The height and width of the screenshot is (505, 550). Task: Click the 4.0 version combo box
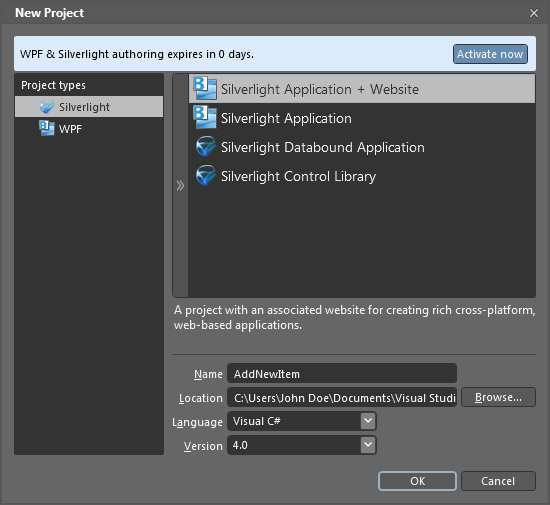click(302, 445)
